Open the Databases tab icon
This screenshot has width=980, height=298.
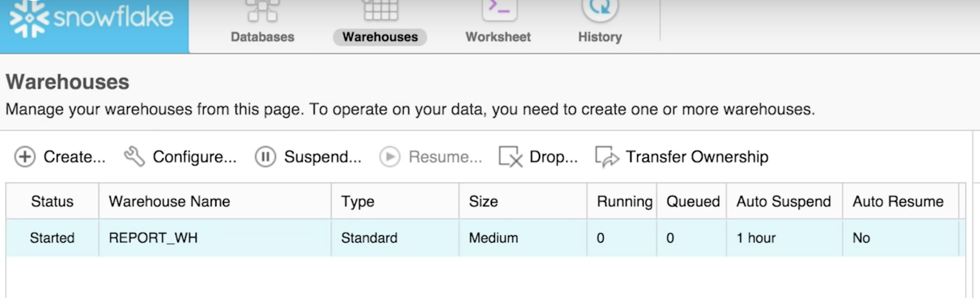point(263,11)
